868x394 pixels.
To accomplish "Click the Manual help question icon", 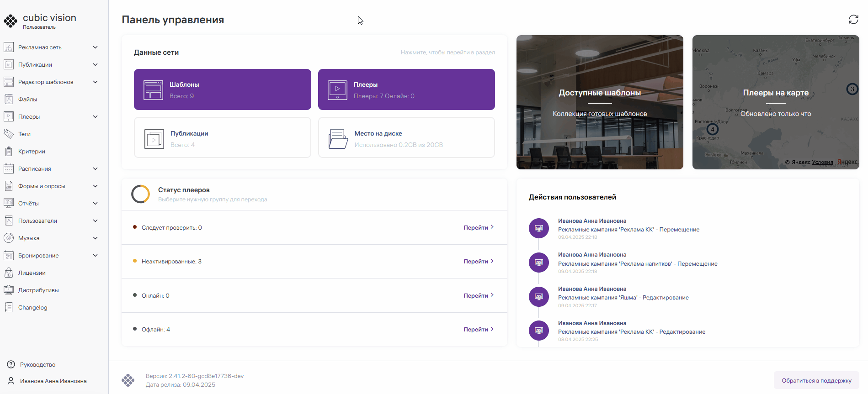I will tap(11, 364).
